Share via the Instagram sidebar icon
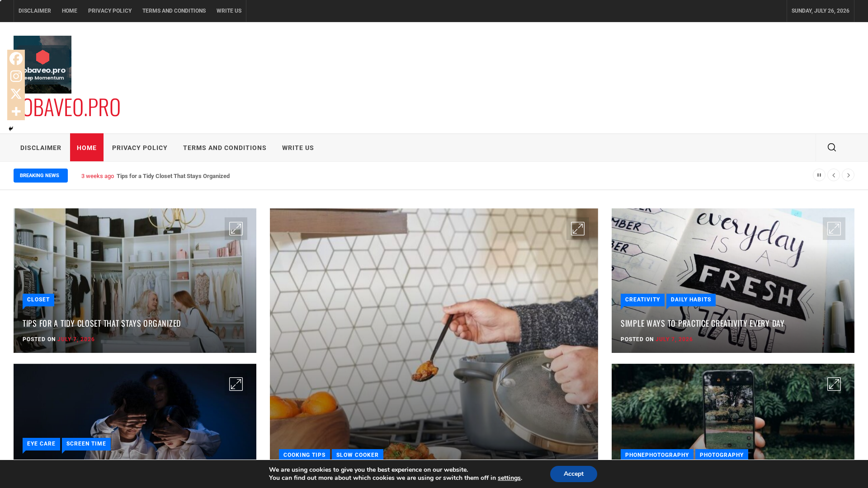The width and height of the screenshot is (868, 488). (16, 76)
